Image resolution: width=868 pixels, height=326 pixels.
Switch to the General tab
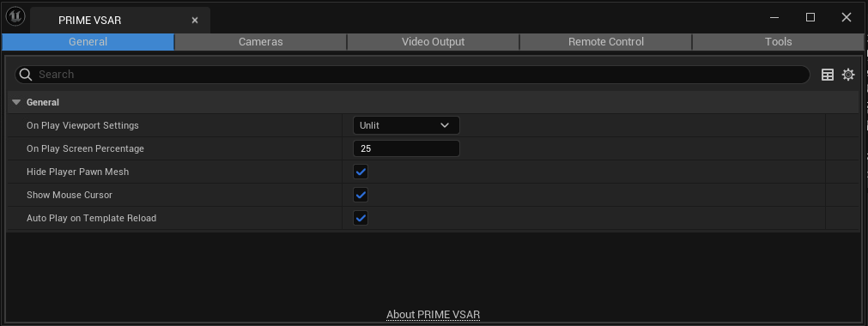click(x=88, y=42)
